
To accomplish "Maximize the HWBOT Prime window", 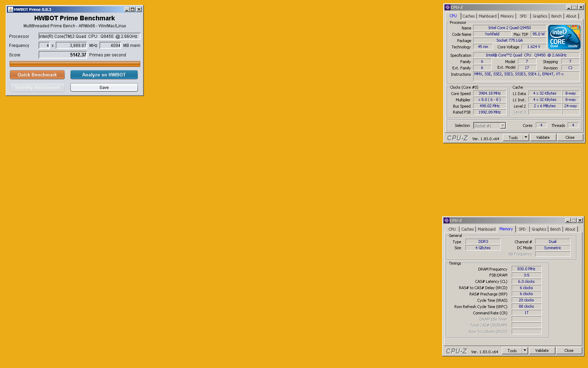I will point(133,9).
